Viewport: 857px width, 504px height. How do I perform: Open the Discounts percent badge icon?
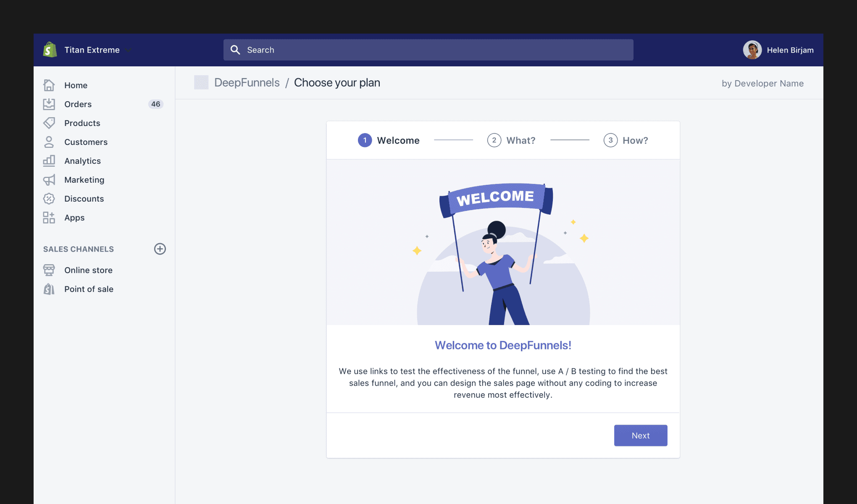[49, 199]
